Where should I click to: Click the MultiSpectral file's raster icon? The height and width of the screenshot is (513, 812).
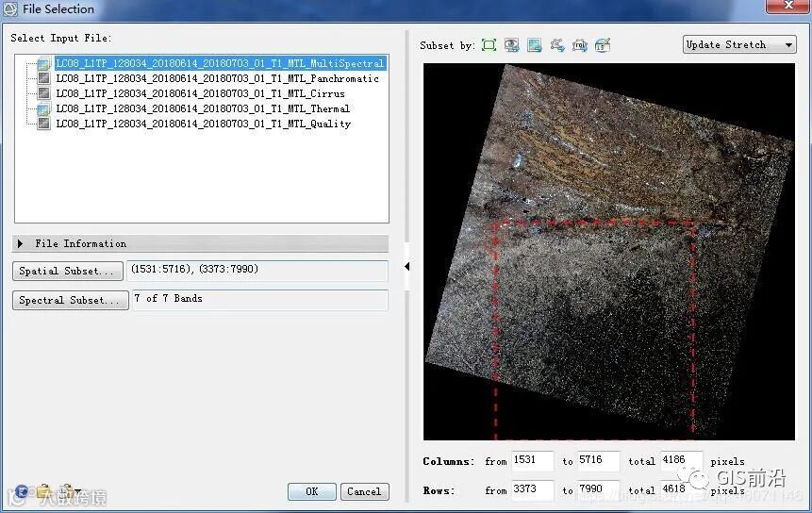click(44, 64)
